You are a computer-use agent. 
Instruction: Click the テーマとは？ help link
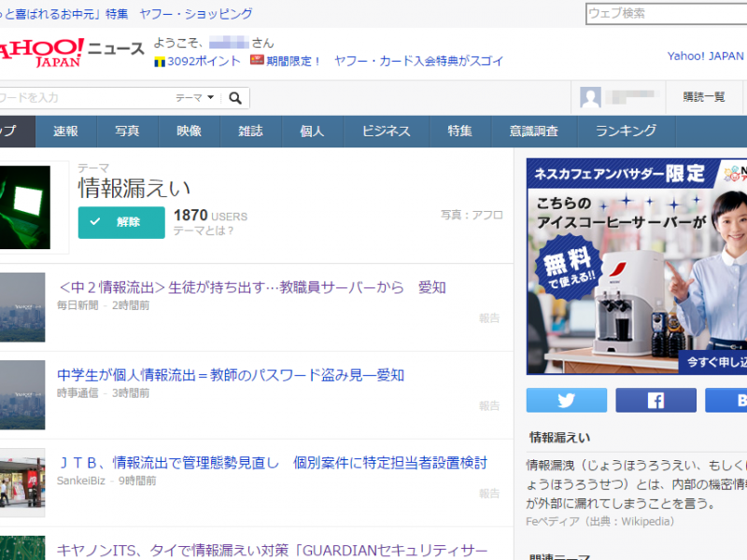[204, 231]
